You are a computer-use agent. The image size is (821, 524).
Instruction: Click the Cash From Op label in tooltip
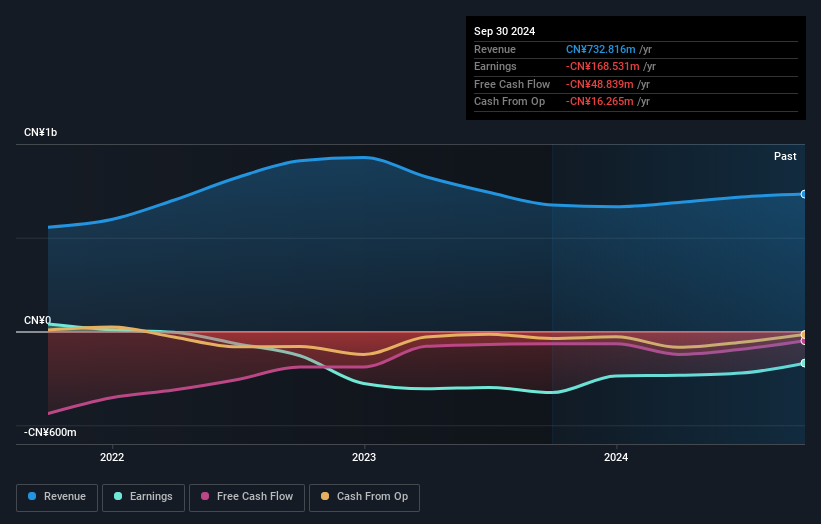(x=509, y=102)
